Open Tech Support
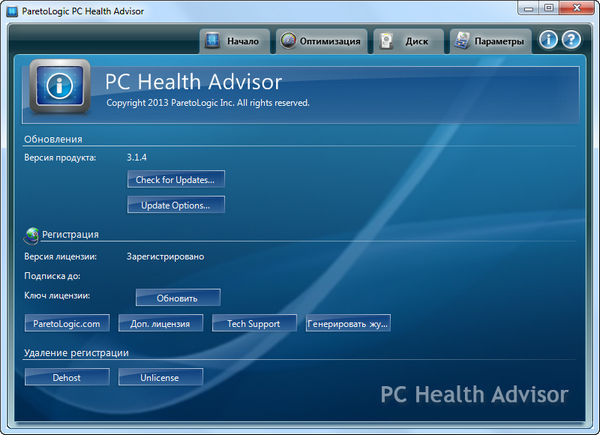Viewport: 600px width, 435px height. [x=254, y=324]
